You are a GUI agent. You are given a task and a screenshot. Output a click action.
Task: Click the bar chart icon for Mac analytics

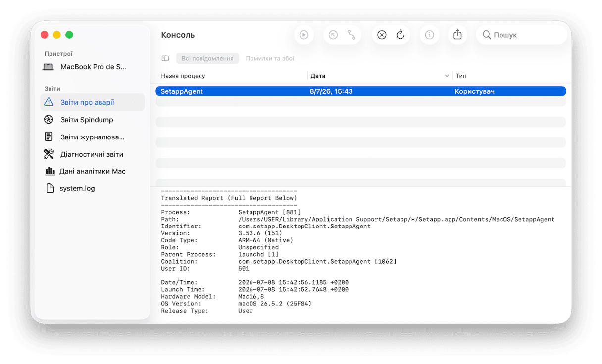50,171
